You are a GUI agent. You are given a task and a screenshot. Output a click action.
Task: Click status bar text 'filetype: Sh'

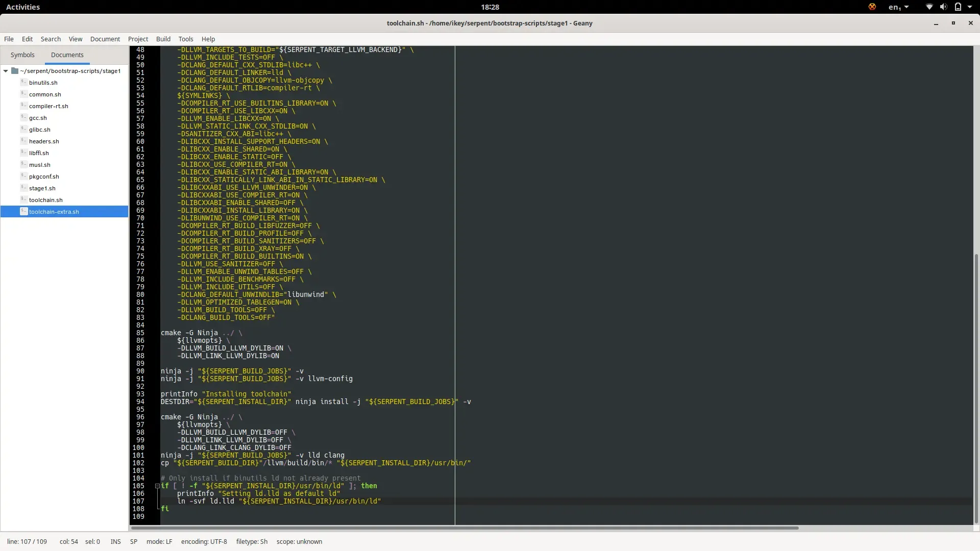click(252, 542)
